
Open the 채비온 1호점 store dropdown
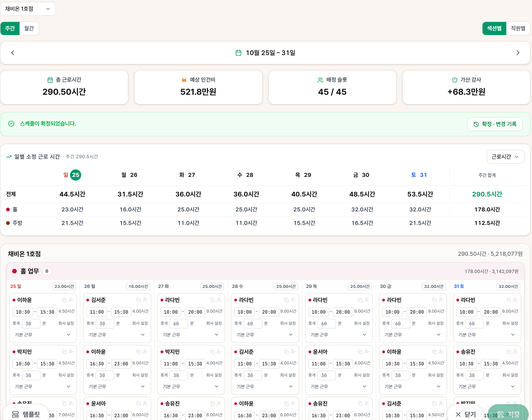tap(28, 9)
